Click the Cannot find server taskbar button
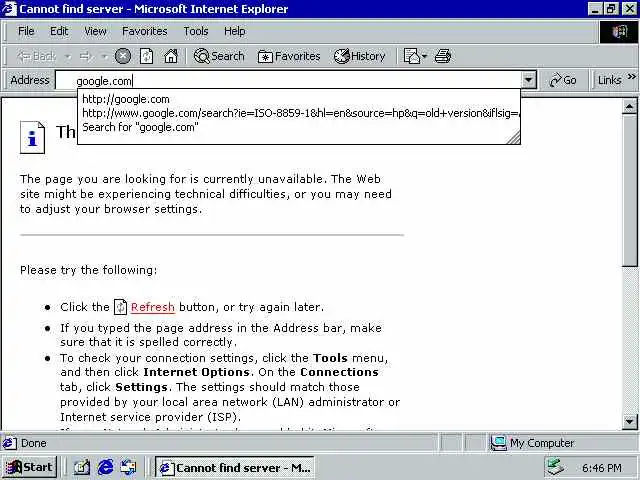Viewport: 640px width, 480px height. 235,468
